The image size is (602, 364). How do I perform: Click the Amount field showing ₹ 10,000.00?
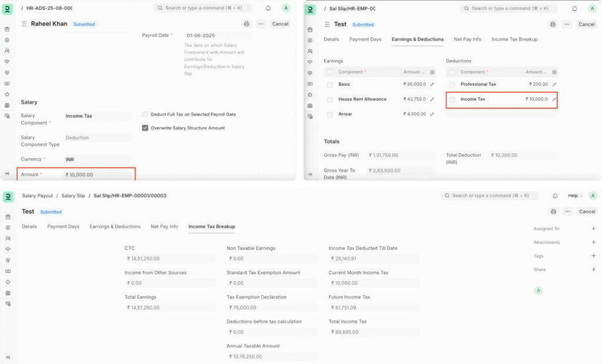point(98,175)
